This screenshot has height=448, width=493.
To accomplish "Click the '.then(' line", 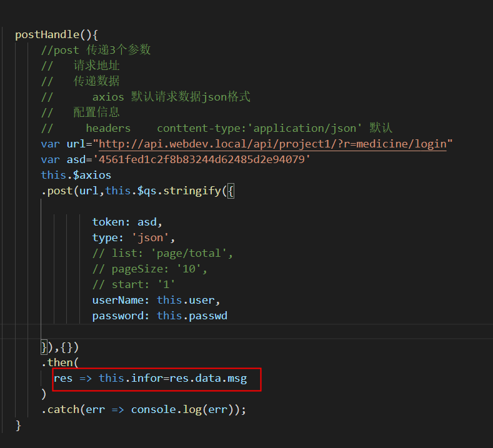I will point(60,362).
